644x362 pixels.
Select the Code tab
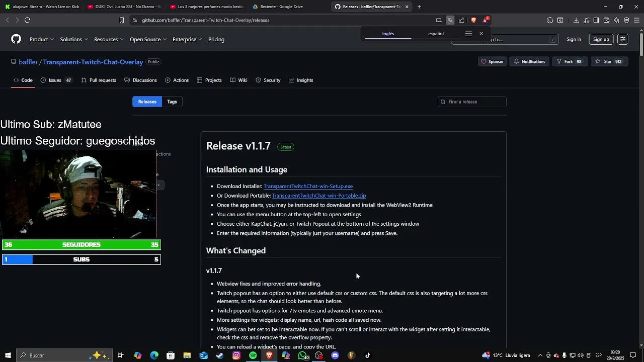(x=23, y=80)
